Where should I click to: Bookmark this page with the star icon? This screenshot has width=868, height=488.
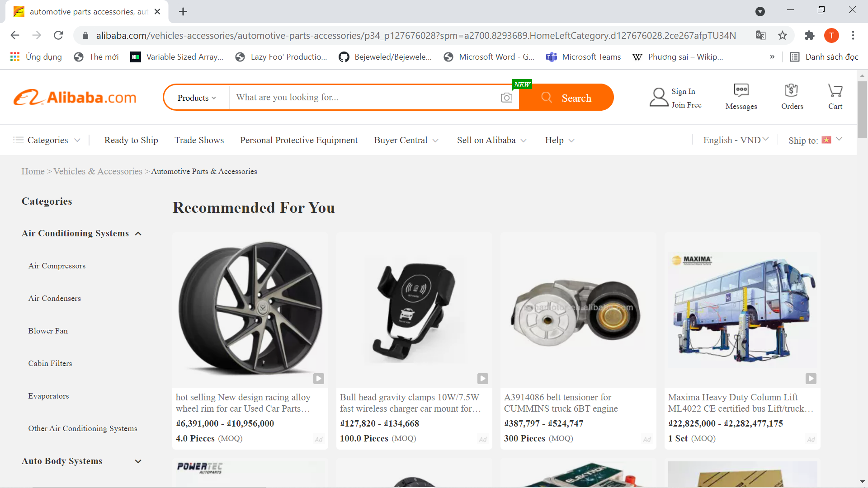pos(783,35)
